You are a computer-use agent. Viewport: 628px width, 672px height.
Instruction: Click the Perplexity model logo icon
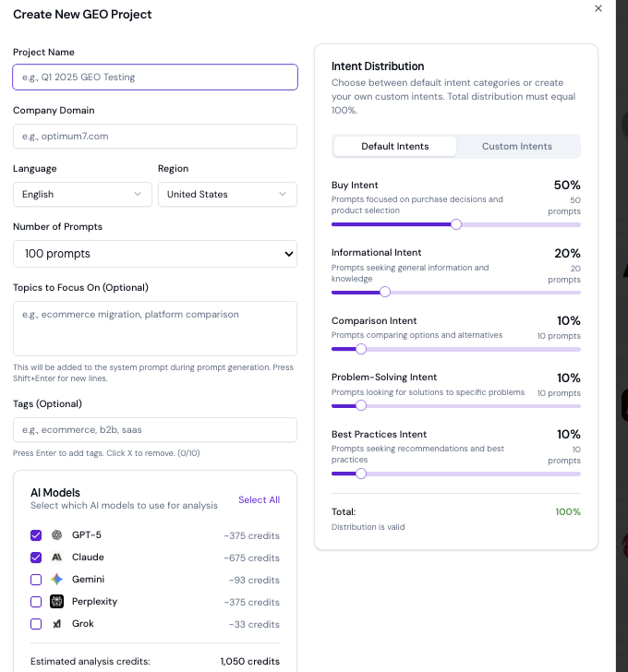point(57,602)
